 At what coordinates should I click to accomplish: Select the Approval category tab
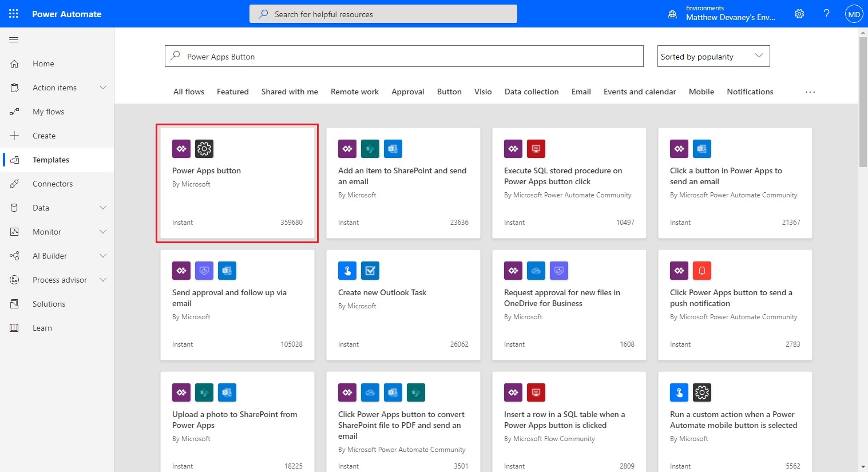[x=407, y=92]
